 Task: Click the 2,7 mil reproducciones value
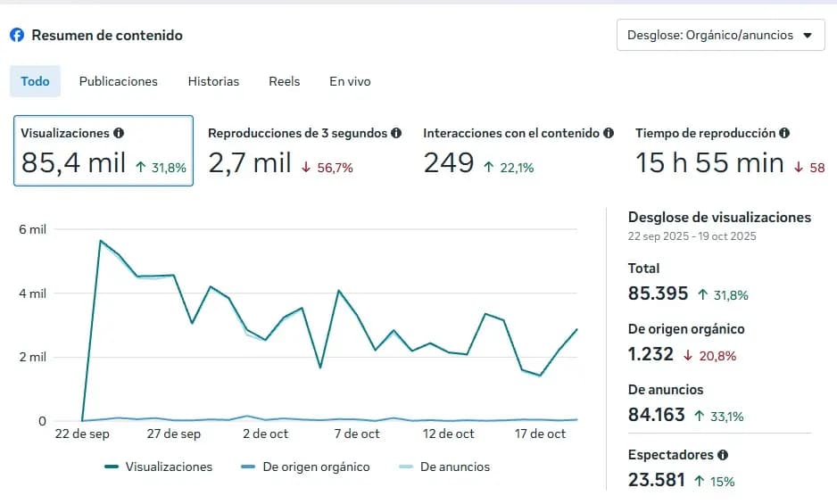(250, 163)
